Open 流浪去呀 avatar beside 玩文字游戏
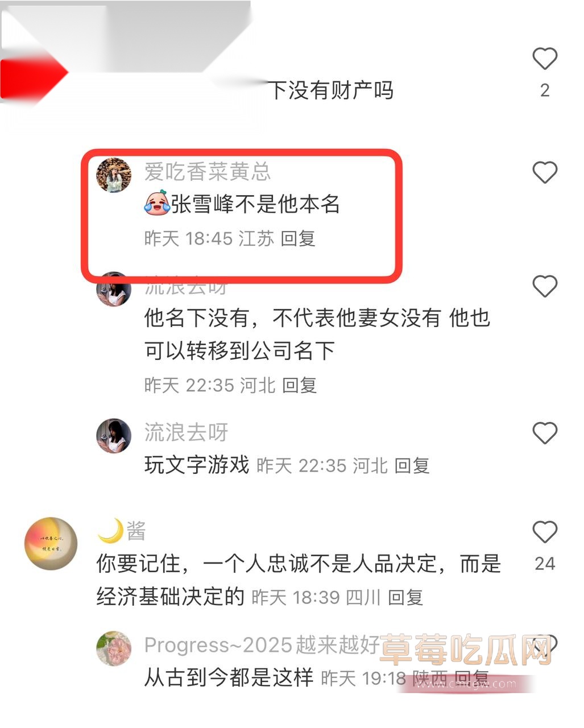 114,436
